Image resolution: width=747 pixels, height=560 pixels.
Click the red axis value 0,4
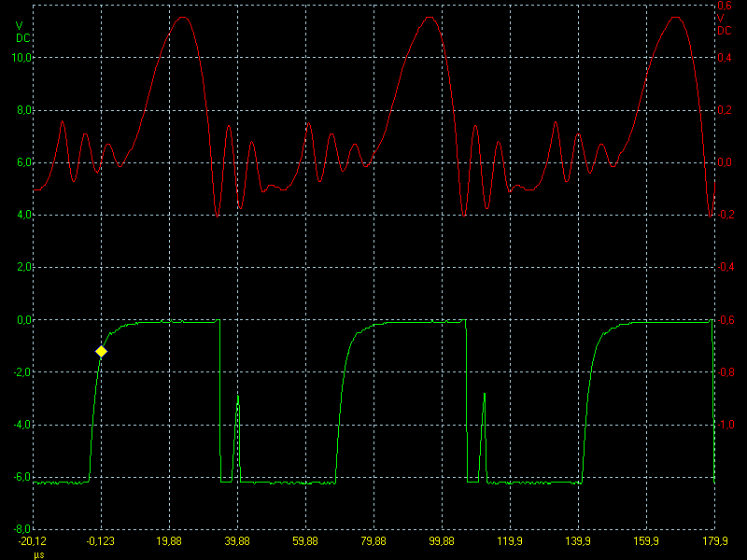pos(725,58)
